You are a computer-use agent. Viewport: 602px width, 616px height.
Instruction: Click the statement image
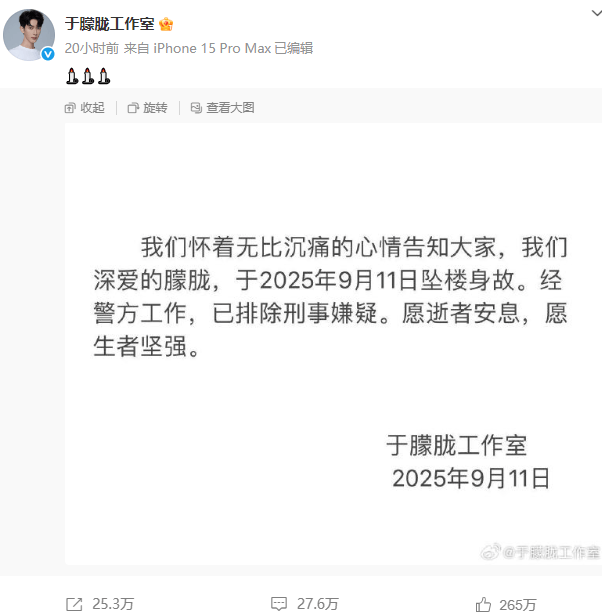333,344
